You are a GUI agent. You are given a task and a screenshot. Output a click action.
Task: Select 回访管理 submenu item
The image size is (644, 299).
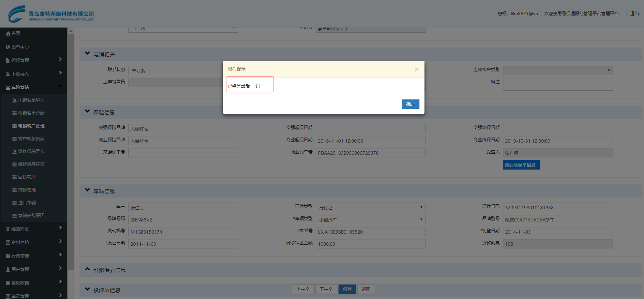tap(27, 177)
